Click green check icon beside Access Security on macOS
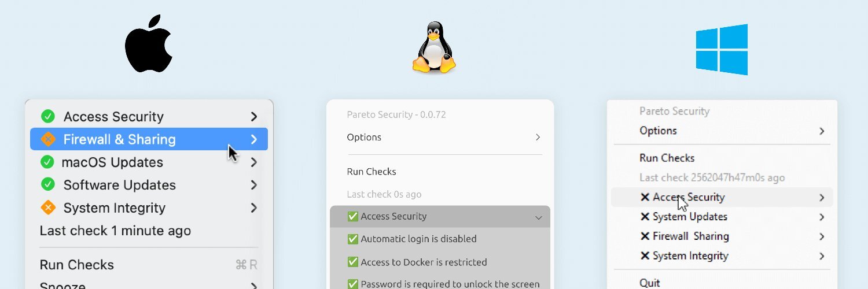The height and width of the screenshot is (289, 868). [48, 117]
